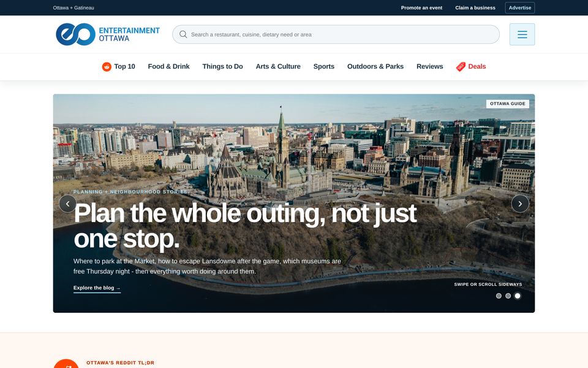Viewport: 588px width, 368px height.
Task: Open the Arts & Culture section
Action: (278, 66)
